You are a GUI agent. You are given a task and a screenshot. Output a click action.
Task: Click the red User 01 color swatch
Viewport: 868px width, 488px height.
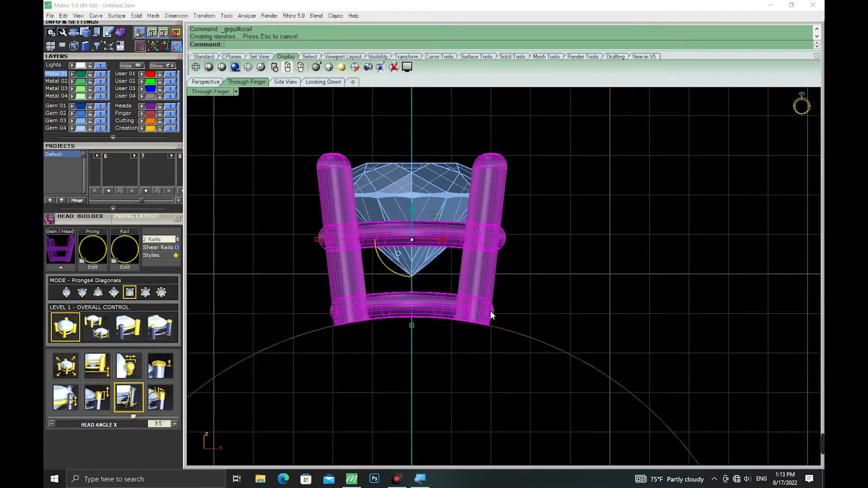coord(150,74)
